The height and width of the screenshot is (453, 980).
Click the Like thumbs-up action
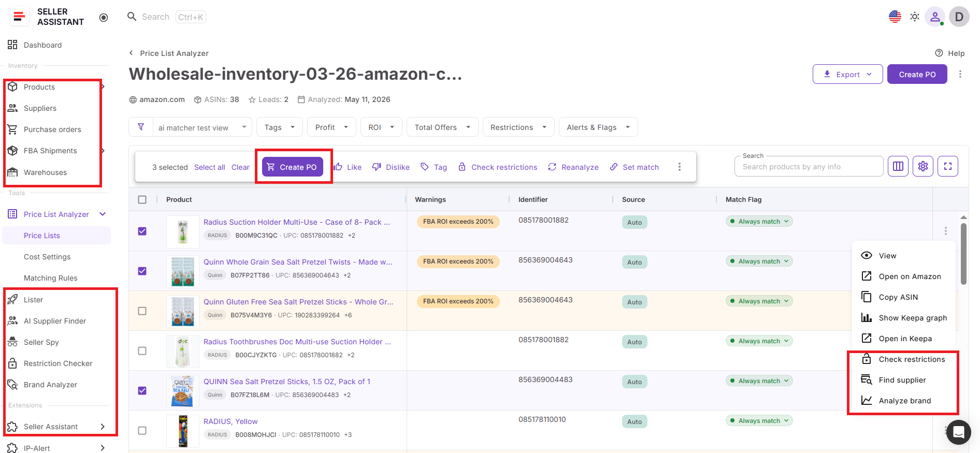348,167
